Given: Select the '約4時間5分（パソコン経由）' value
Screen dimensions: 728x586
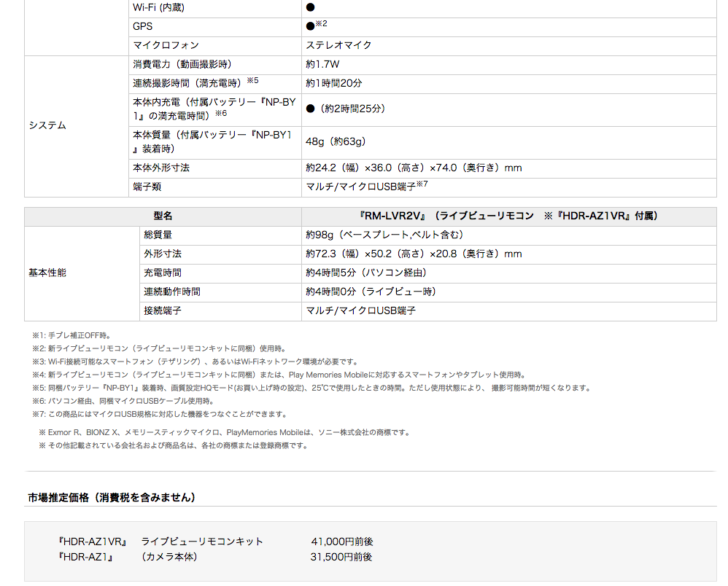Looking at the screenshot, I should pos(366,273).
